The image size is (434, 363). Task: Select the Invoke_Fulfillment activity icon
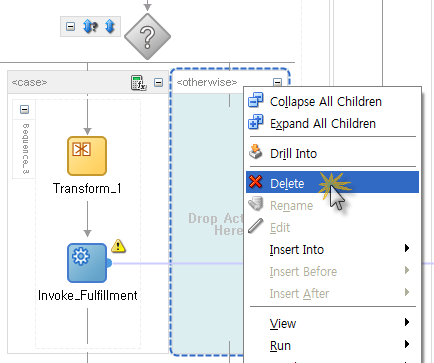coord(87,263)
